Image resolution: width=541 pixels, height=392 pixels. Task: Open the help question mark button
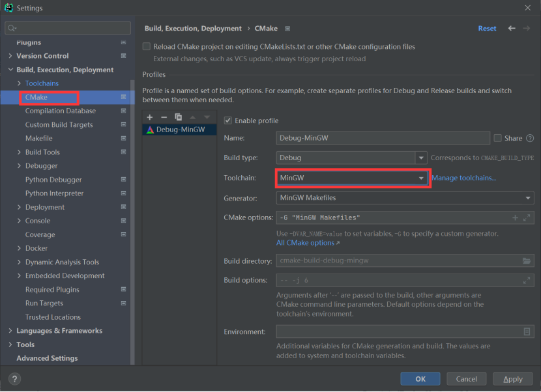(14, 379)
